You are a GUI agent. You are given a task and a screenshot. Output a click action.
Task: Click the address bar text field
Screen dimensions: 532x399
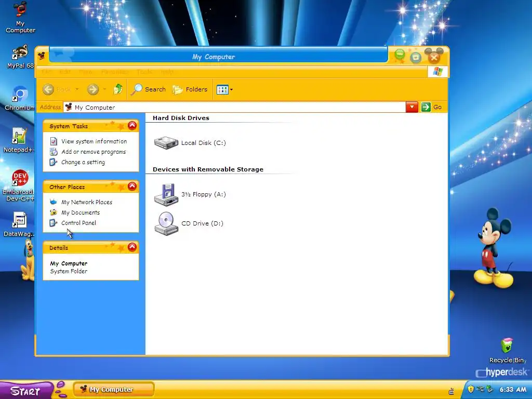point(234,107)
